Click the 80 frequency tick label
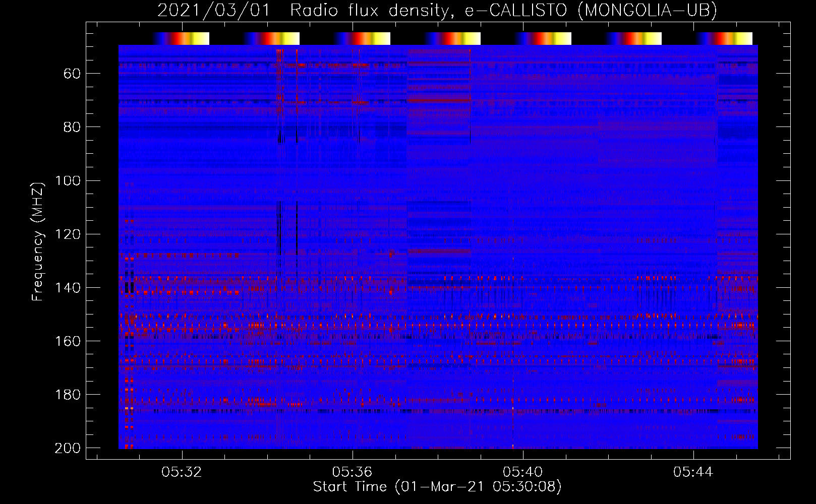Viewport: 816px width, 504px height. click(x=72, y=128)
